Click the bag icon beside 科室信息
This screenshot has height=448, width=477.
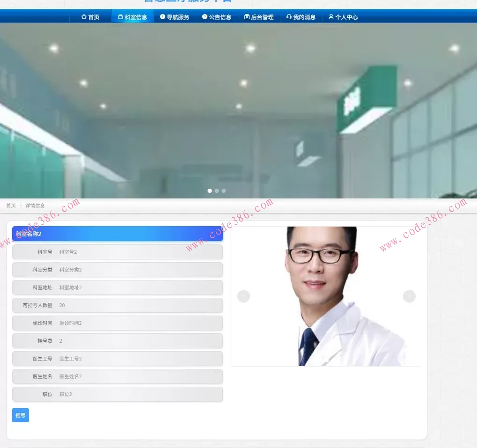point(120,17)
